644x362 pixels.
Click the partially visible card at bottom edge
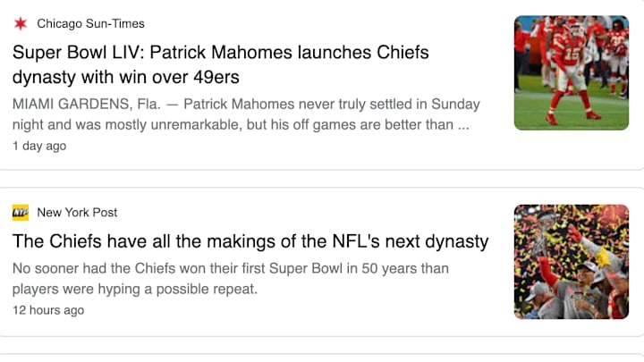coord(322,358)
